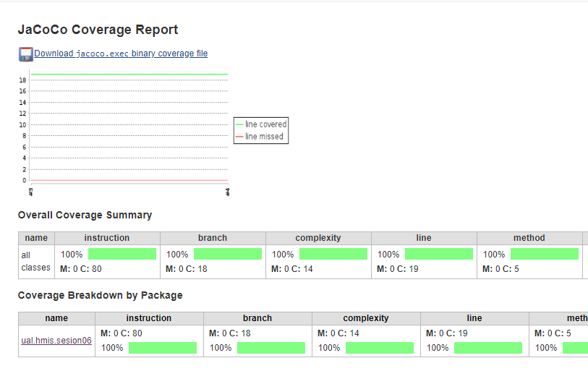Click 'line' header in Package Breakdown table
588x392 pixels.
tap(474, 318)
